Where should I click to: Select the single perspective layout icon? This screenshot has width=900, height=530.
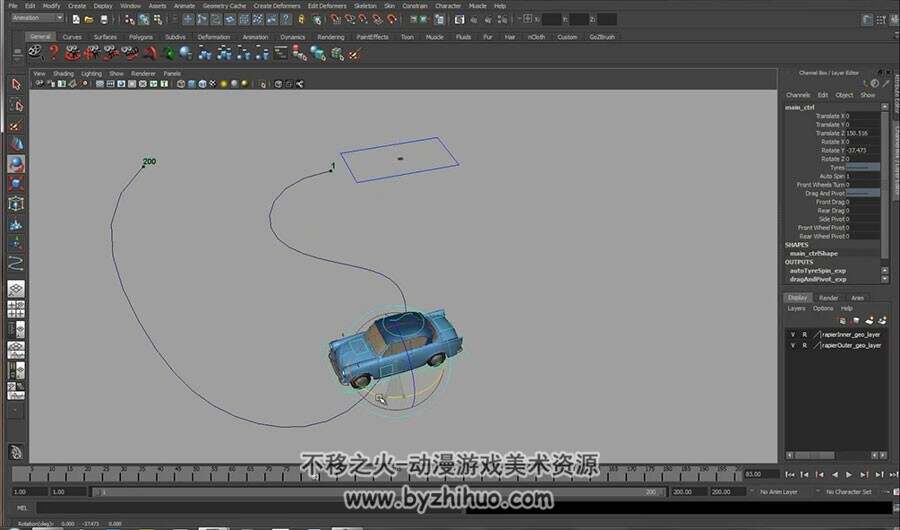16,289
